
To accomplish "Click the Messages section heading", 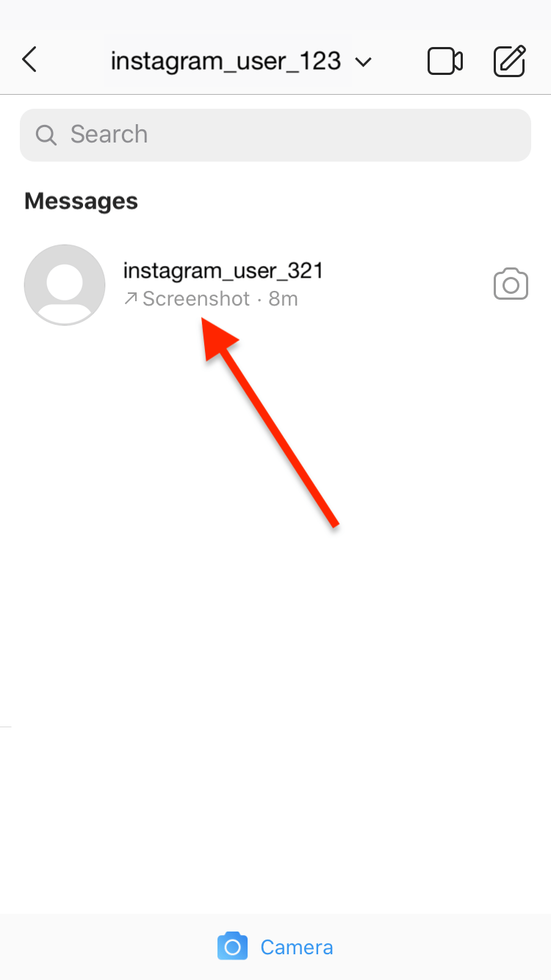I will 81,201.
